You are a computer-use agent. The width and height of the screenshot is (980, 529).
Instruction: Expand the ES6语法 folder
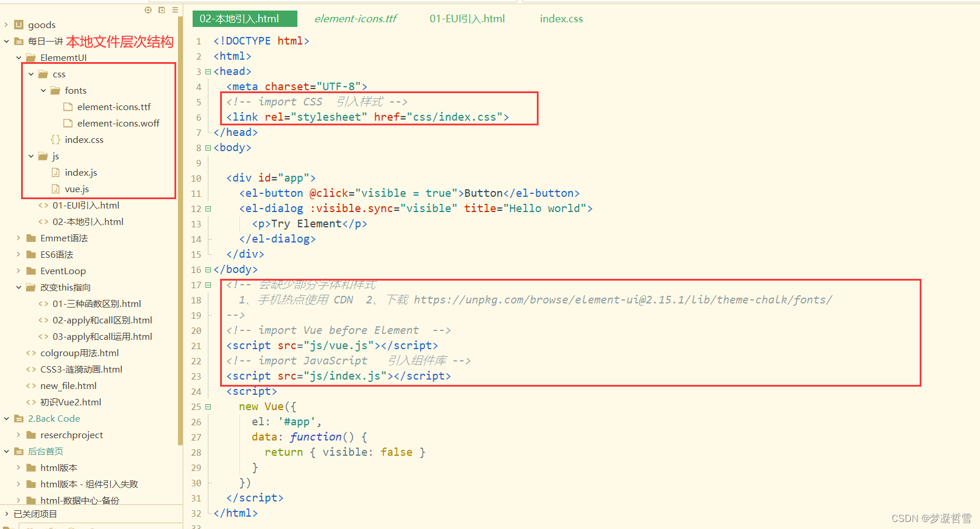click(19, 254)
